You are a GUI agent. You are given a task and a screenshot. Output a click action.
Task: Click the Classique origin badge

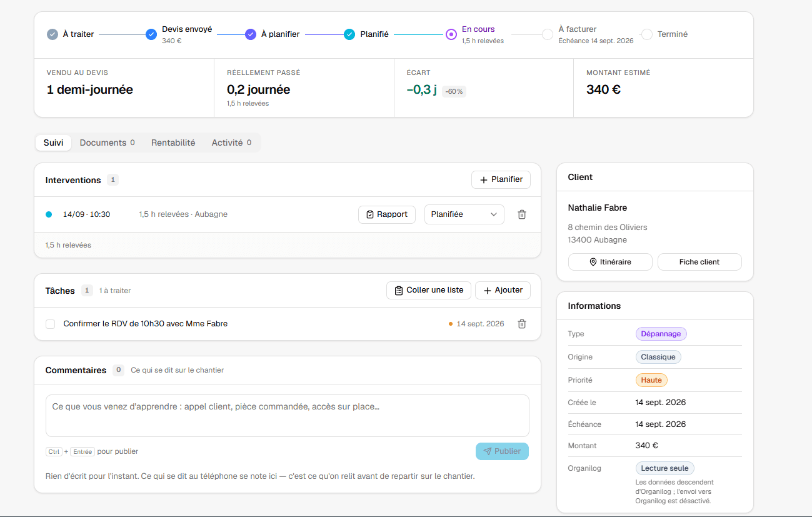[x=658, y=357]
